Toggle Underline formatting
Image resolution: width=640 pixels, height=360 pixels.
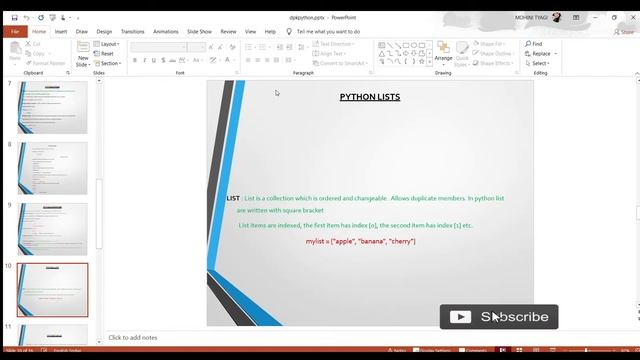pos(153,60)
